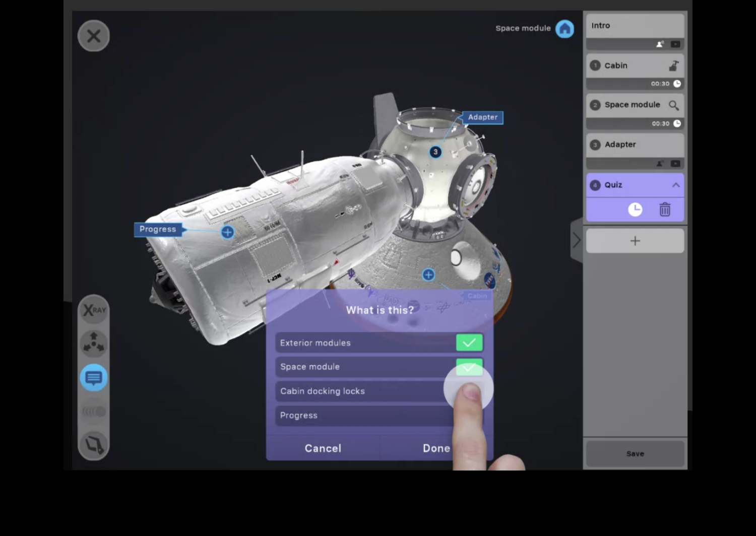The image size is (756, 536).
Task: Click the Cabin step 00:30 time
Action: pos(660,84)
